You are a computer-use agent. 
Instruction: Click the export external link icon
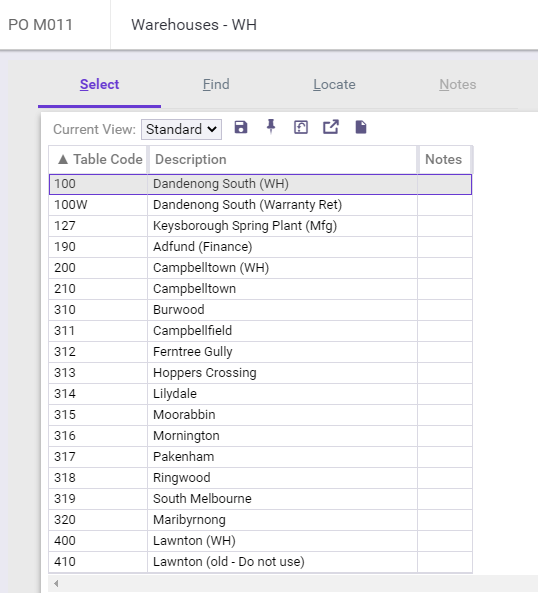(x=331, y=127)
